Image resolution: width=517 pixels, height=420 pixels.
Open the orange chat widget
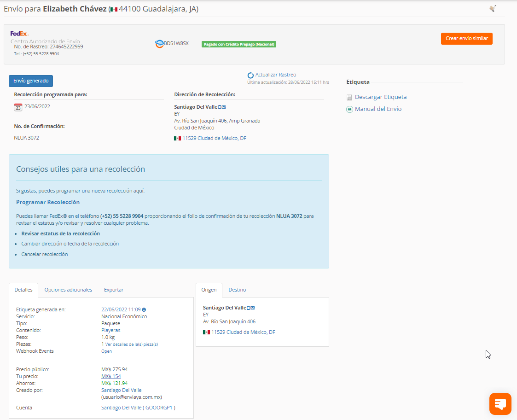point(500,403)
